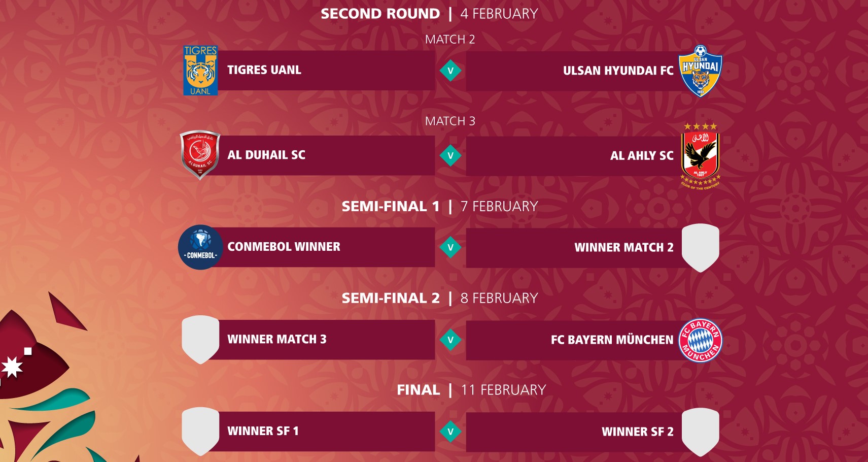
Task: Click the Final 11 February heading
Action: [471, 390]
